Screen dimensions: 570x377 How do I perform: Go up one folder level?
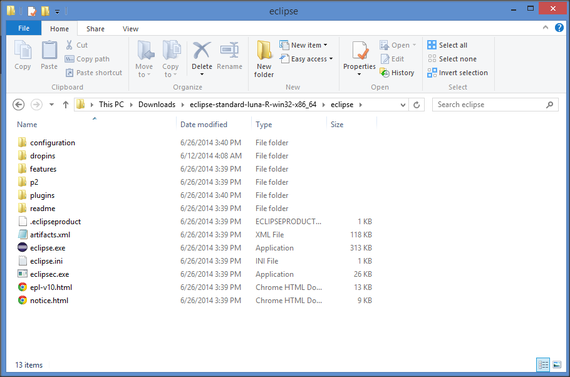coord(66,105)
